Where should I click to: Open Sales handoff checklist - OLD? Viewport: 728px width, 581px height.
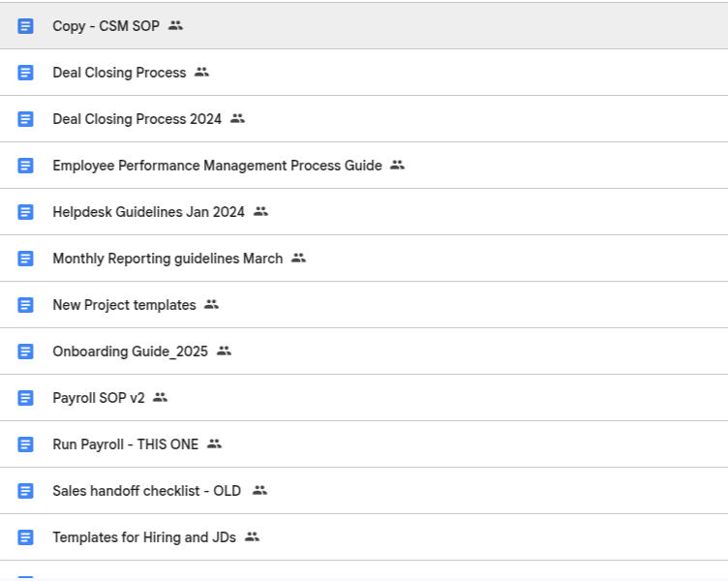tap(146, 491)
